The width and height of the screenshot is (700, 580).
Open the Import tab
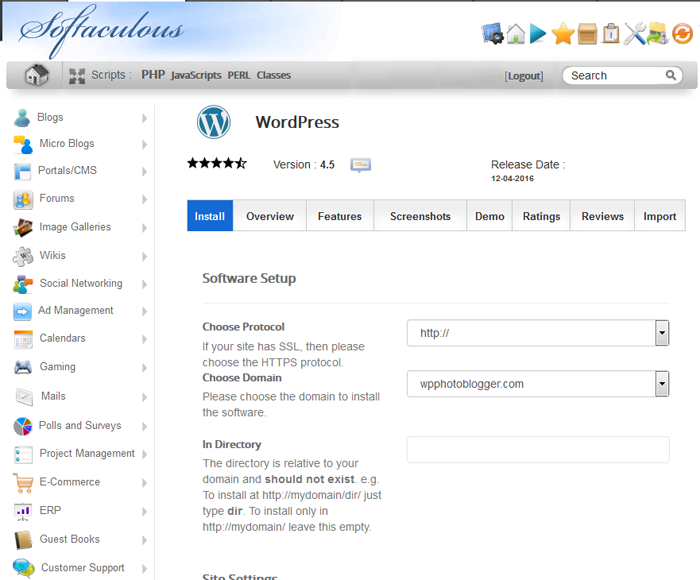660,216
